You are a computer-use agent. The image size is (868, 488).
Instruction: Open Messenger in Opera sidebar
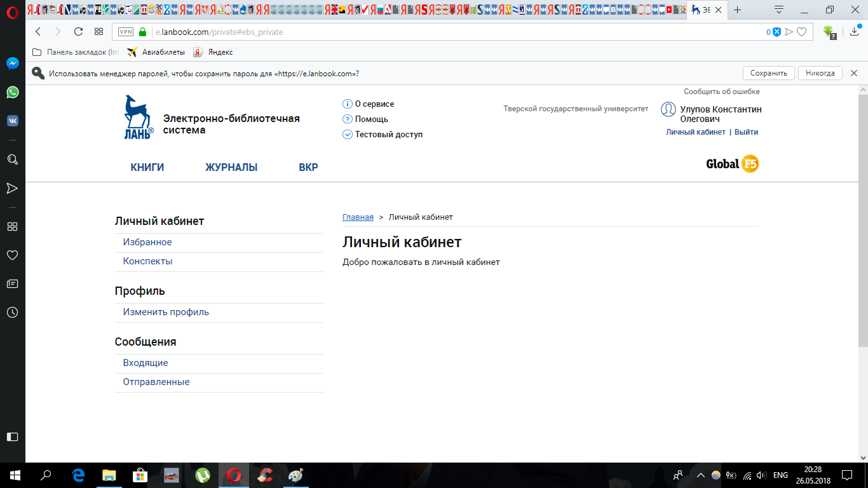tap(12, 64)
